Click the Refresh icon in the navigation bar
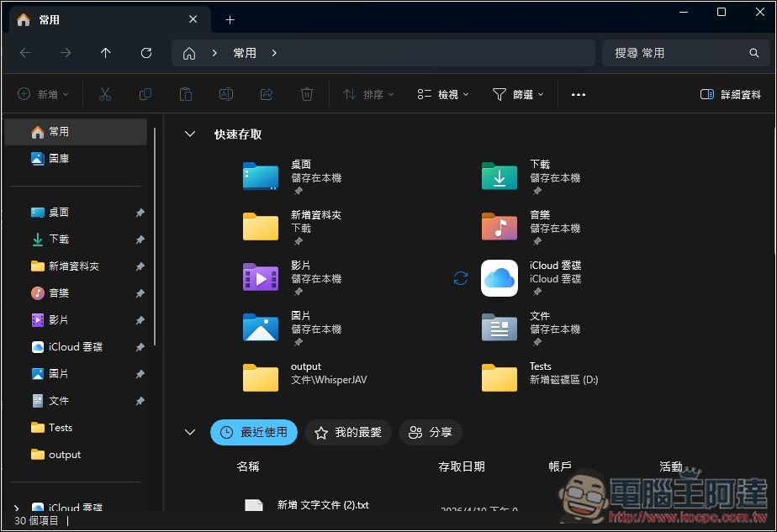 point(145,52)
